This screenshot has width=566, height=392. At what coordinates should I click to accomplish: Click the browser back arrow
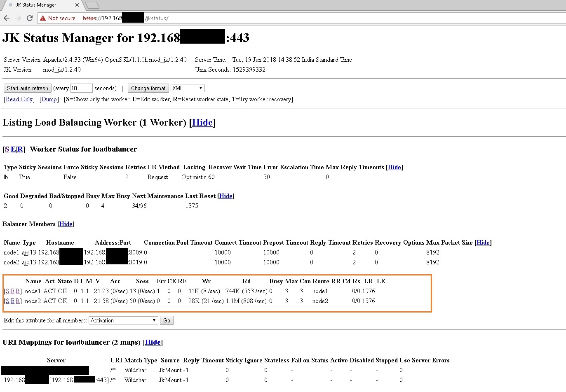6,18
